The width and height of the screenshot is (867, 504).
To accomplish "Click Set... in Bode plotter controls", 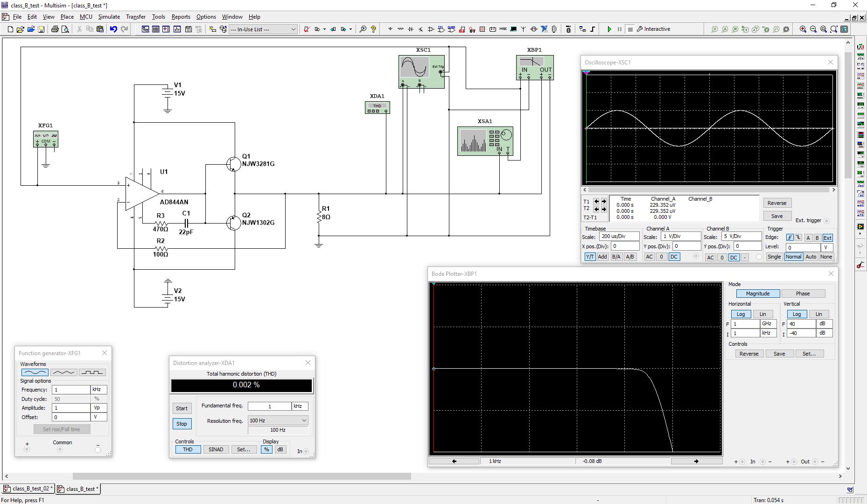I will point(809,354).
